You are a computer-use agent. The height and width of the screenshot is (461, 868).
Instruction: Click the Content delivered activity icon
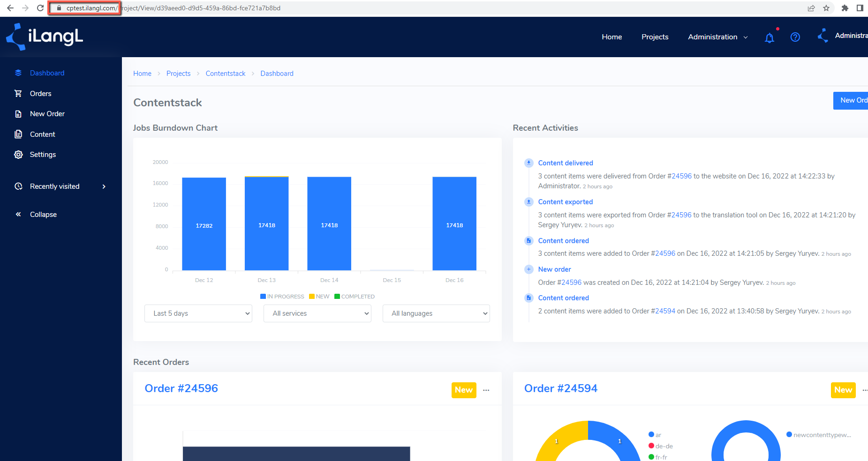[529, 163]
